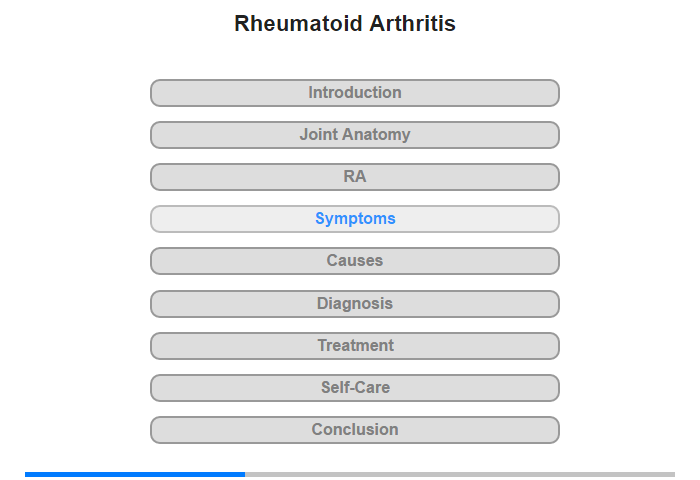700x480 pixels.
Task: Go to the Conclusion section
Action: tap(354, 430)
